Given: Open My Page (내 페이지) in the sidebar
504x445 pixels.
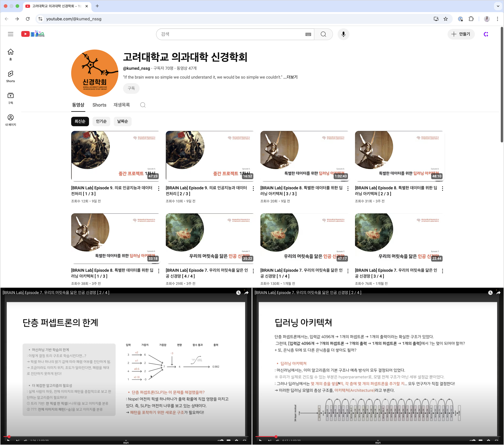Looking at the screenshot, I should coord(11,120).
